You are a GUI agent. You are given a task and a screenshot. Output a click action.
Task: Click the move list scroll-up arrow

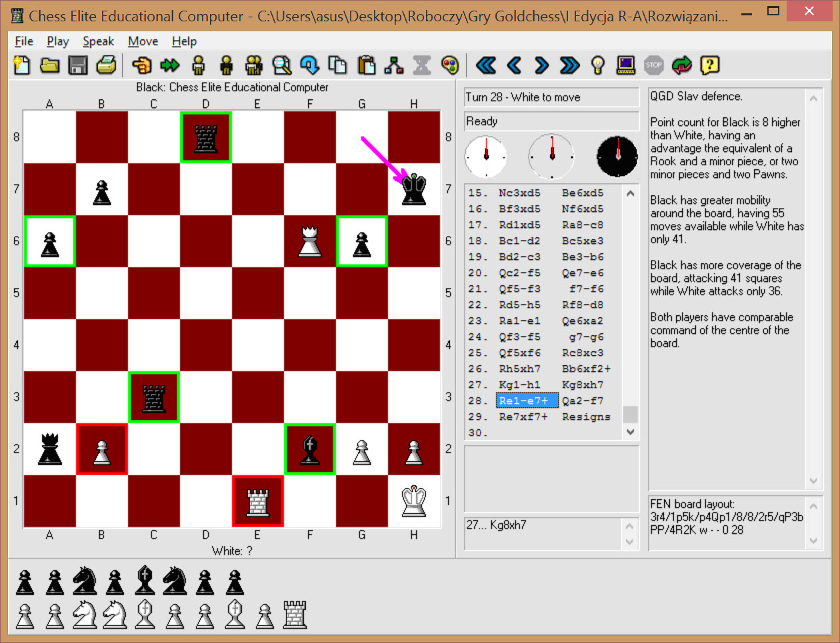pos(630,193)
